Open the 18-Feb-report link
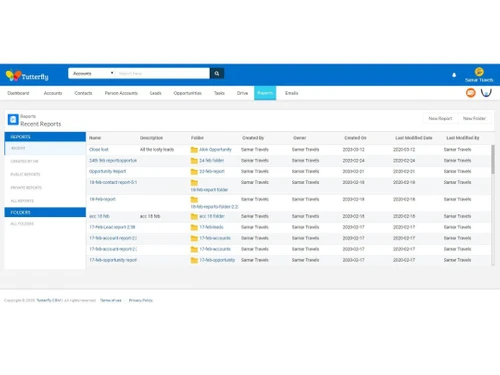Image resolution: width=500 pixels, height=375 pixels. pos(102,199)
